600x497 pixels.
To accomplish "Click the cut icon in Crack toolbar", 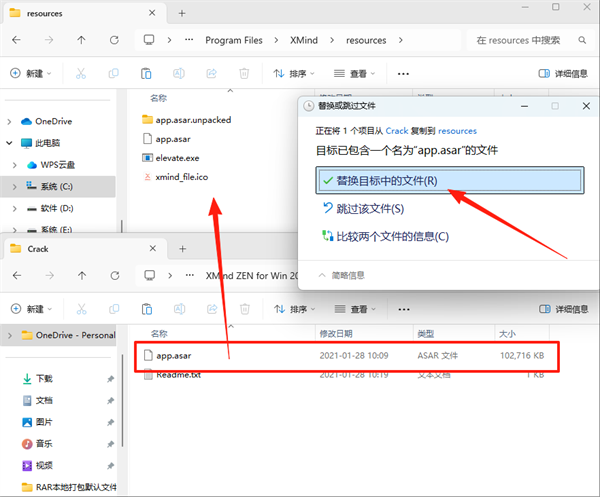I will coord(82,309).
